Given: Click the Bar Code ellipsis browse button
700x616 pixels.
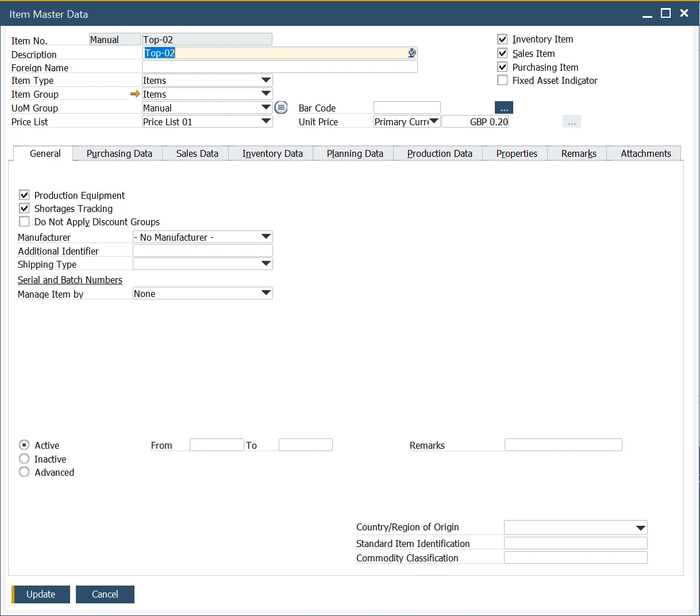Looking at the screenshot, I should click(503, 108).
